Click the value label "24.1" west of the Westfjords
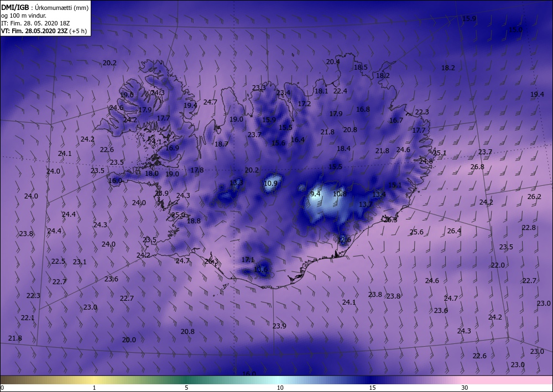The image size is (553, 392). coord(65,153)
